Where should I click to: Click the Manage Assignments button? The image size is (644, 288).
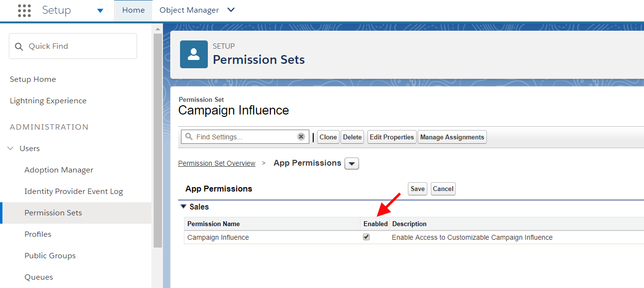pyautogui.click(x=452, y=137)
